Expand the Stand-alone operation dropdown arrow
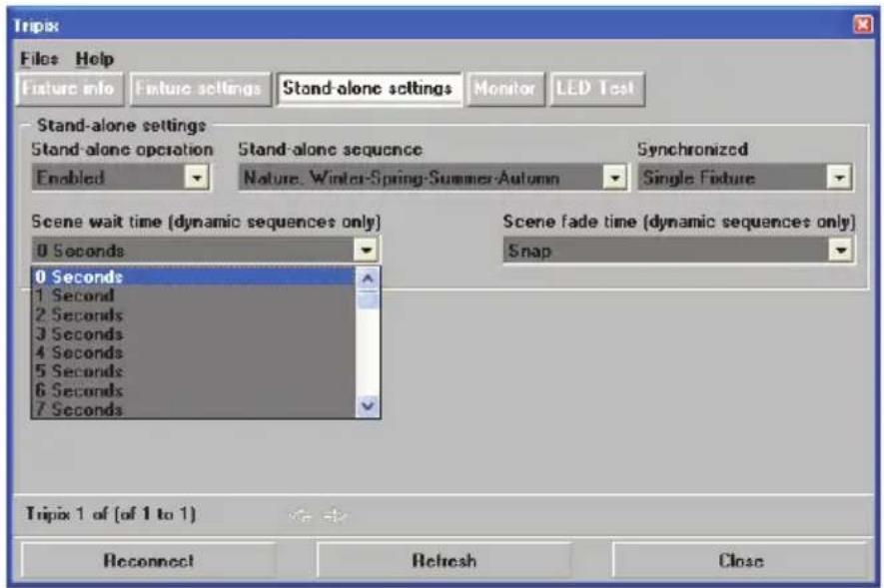The image size is (884, 588). click(197, 178)
